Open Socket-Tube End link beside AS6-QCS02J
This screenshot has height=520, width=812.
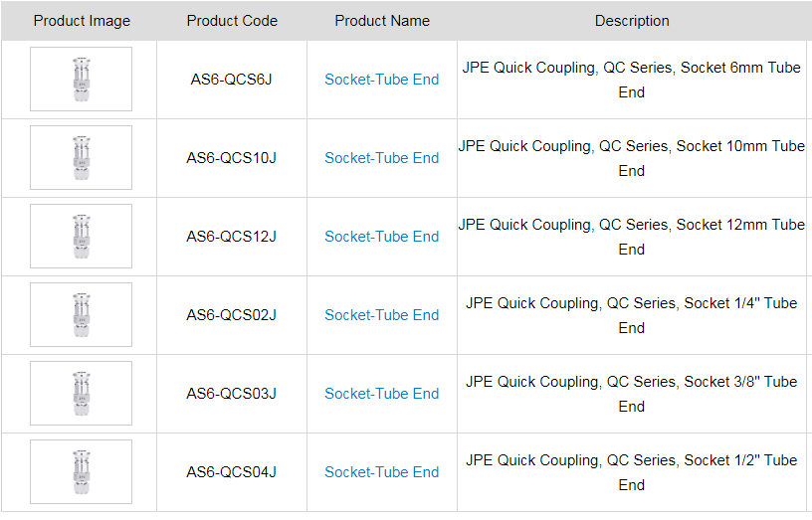(x=381, y=315)
